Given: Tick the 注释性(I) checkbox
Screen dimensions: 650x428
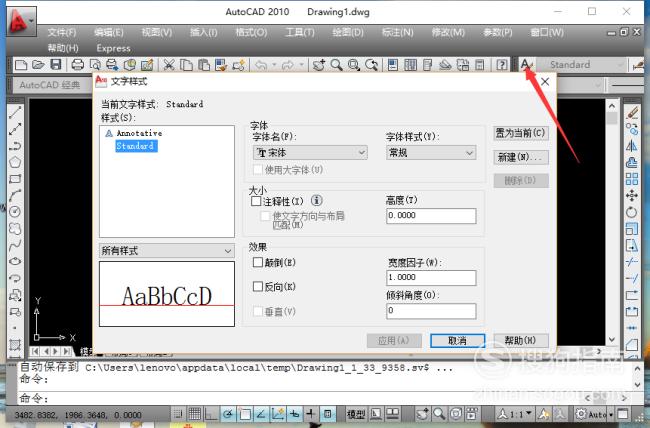Looking at the screenshot, I should coord(256,201).
